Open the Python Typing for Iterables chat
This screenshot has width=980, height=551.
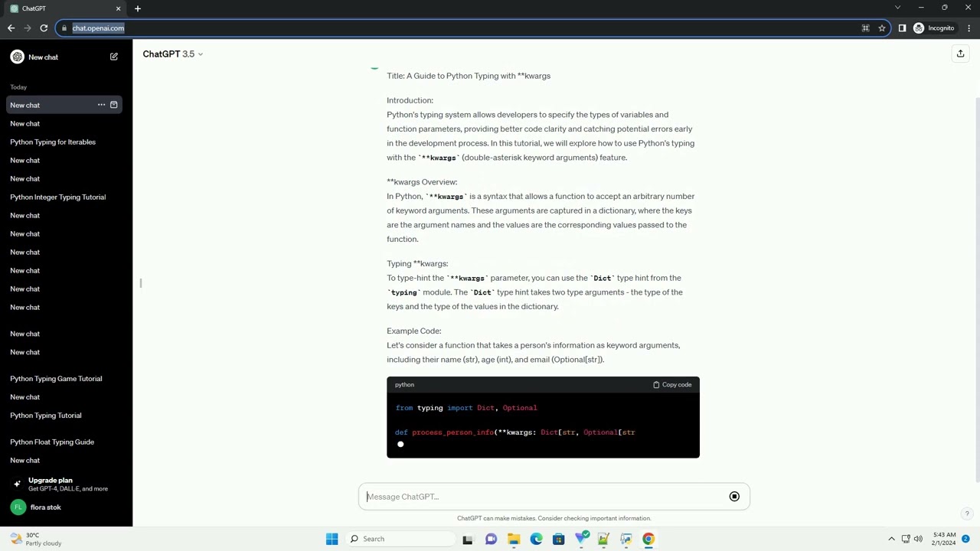[x=53, y=142]
